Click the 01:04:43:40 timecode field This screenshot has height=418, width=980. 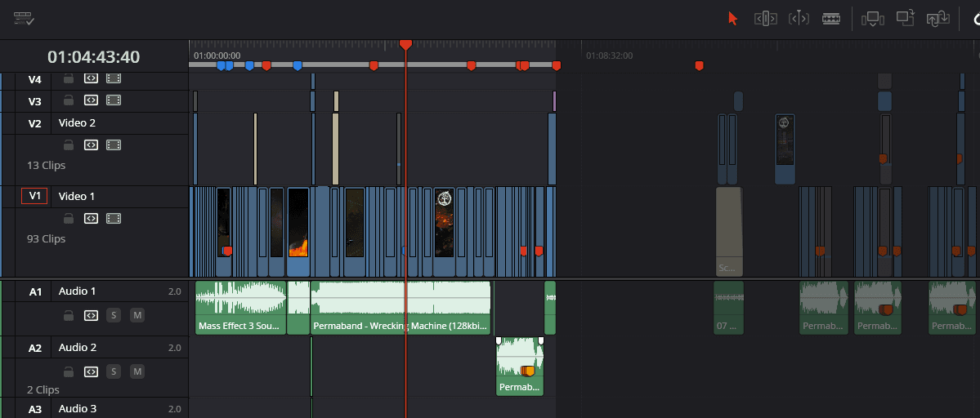pos(93,57)
